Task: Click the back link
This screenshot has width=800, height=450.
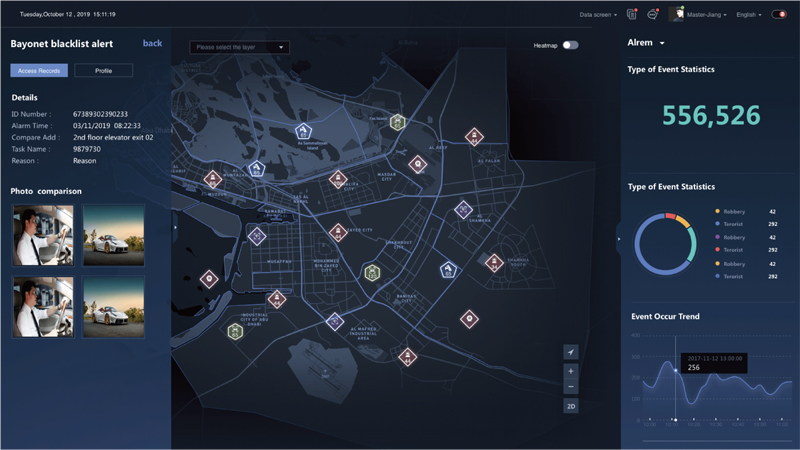Action: [x=152, y=43]
